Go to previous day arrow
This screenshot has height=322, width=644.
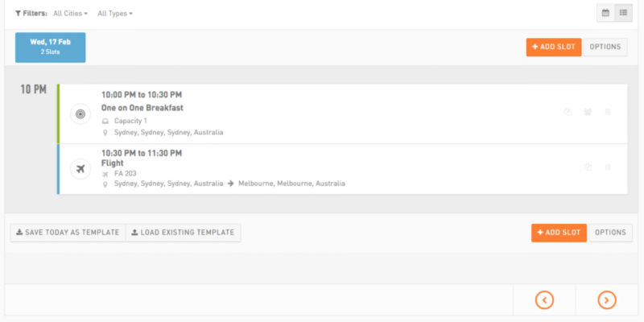(544, 299)
